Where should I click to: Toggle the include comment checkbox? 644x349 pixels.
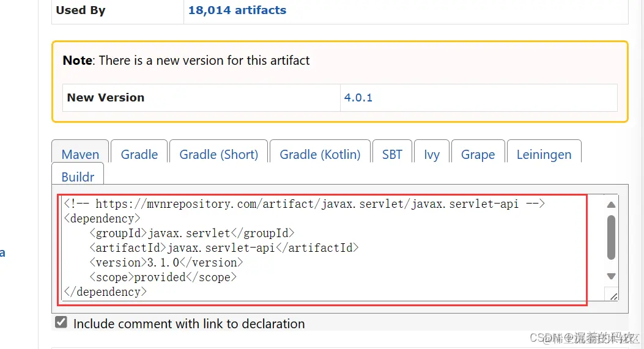point(61,322)
